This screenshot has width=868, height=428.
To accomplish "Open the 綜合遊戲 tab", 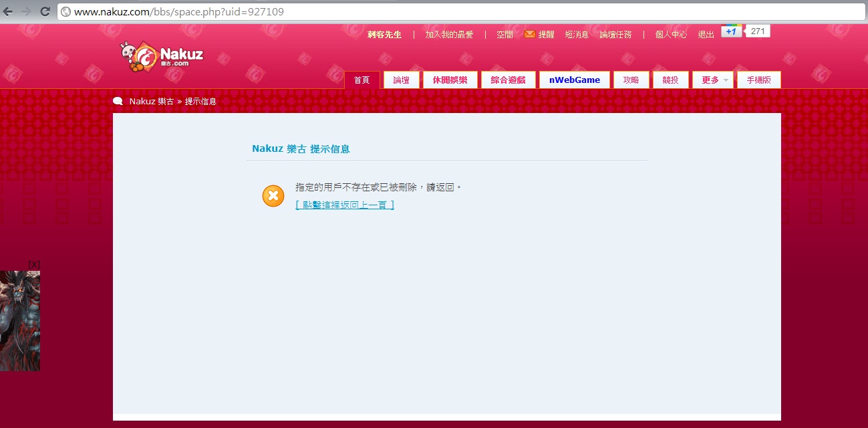I will (508, 80).
